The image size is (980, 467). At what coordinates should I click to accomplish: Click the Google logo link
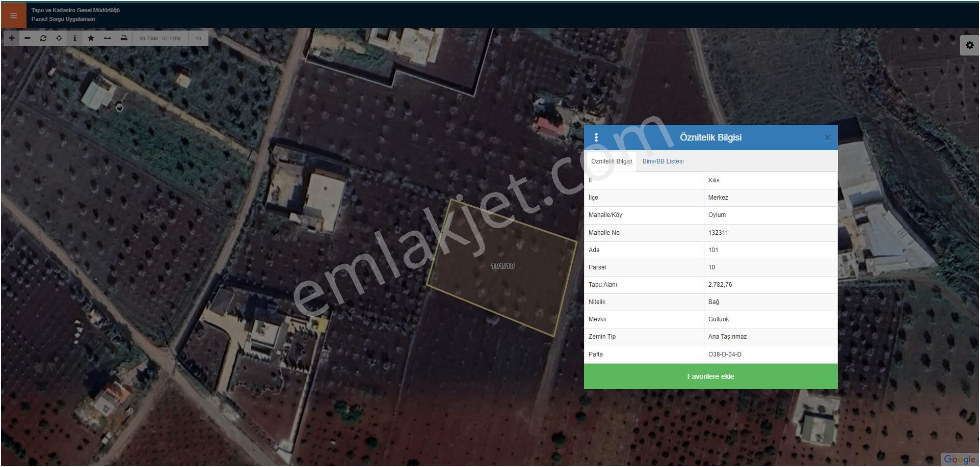pos(959,459)
